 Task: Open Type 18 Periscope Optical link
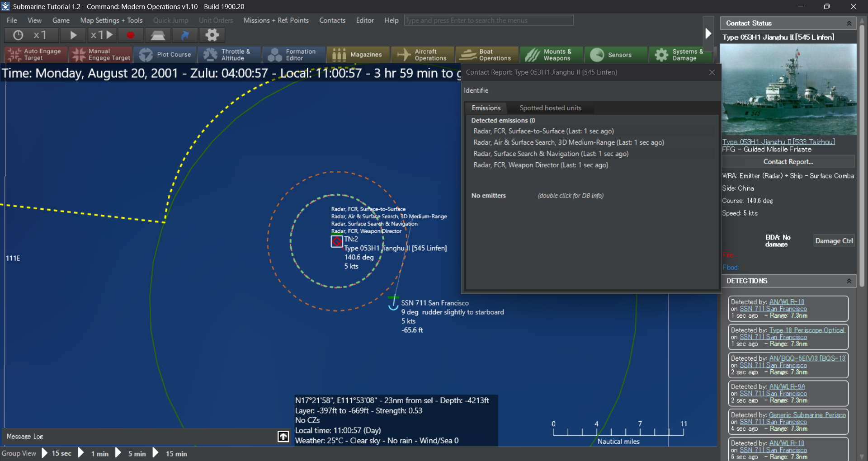tap(807, 330)
